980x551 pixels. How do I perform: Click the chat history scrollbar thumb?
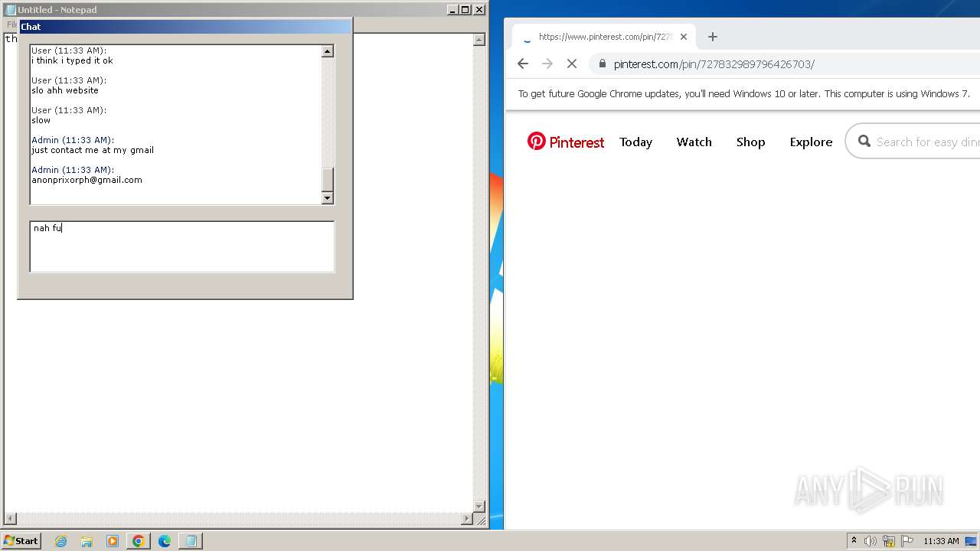[x=328, y=180]
